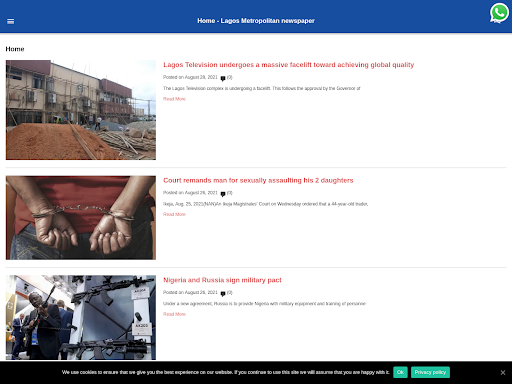Accept cookies with the Ok button
512x384 pixels.
pos(400,372)
